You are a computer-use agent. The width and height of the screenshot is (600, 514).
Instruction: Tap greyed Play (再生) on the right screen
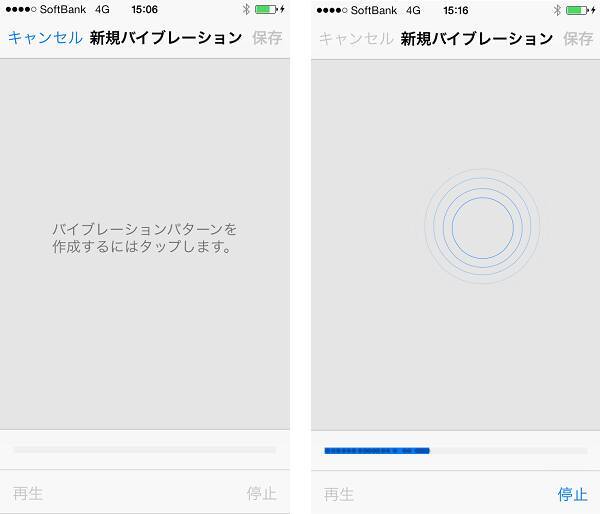[x=339, y=494]
